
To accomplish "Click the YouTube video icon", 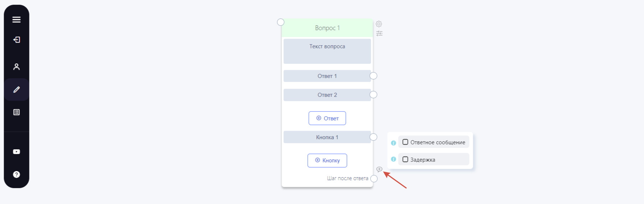I will tap(16, 152).
